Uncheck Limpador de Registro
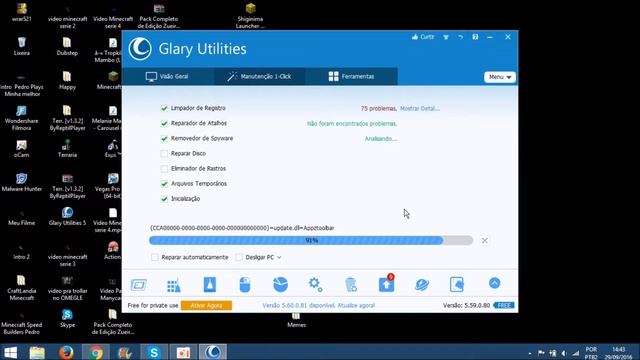This screenshot has width=640, height=360. pyautogui.click(x=164, y=108)
